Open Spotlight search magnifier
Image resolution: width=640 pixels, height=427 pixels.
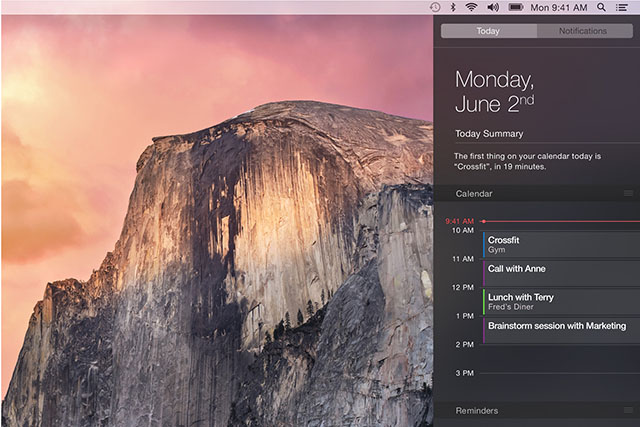pos(601,7)
